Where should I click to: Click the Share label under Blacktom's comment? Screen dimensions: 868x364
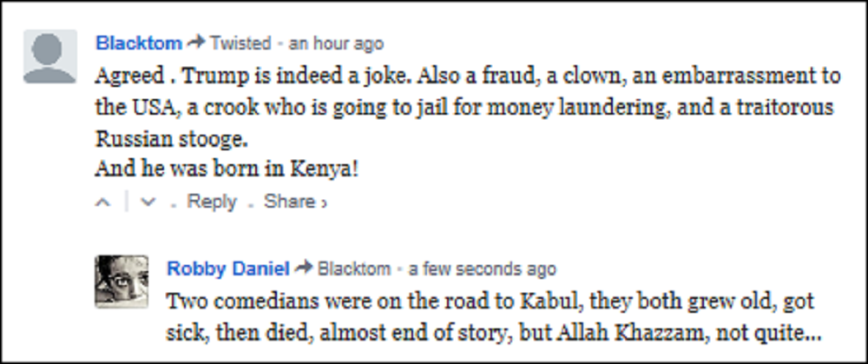[x=289, y=202]
